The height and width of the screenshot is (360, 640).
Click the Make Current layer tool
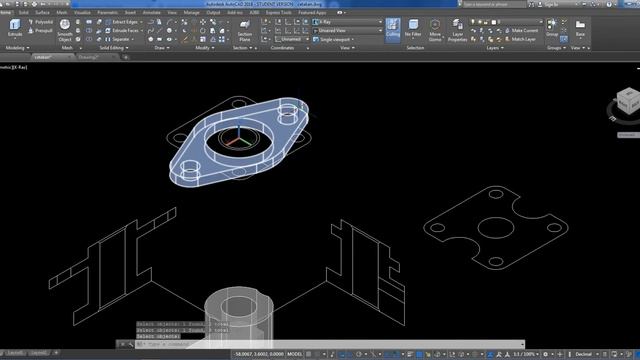point(521,31)
